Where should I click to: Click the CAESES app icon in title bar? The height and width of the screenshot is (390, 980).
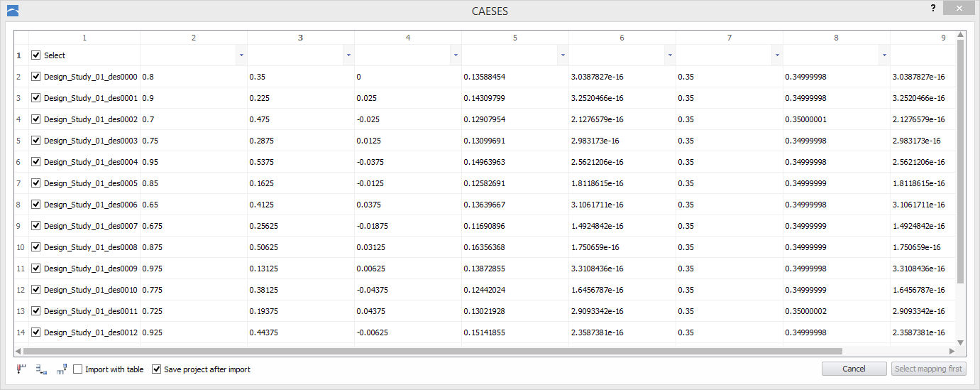click(x=11, y=11)
